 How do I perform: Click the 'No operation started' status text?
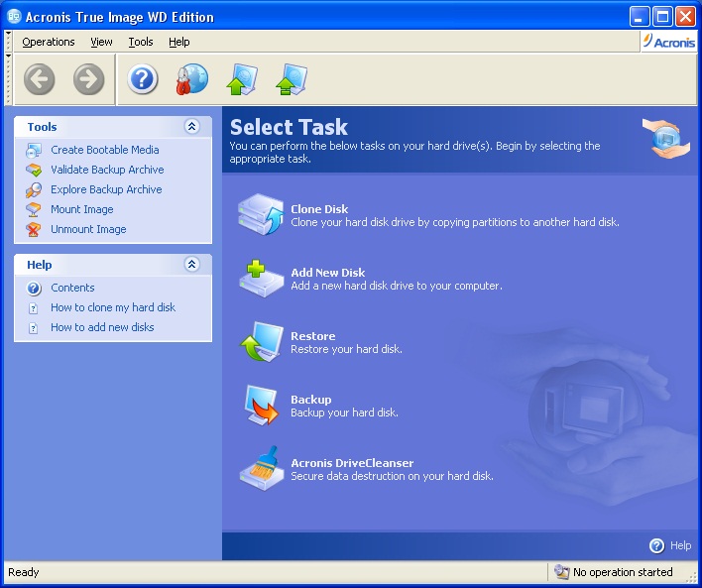[x=623, y=572]
